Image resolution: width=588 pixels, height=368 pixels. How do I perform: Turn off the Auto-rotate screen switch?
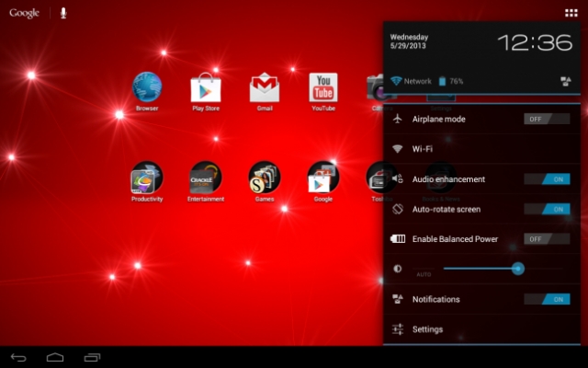click(547, 209)
